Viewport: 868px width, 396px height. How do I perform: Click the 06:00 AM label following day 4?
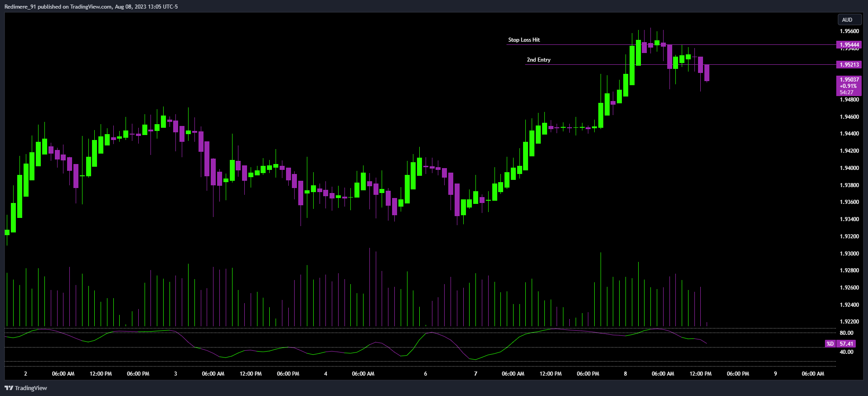point(363,374)
